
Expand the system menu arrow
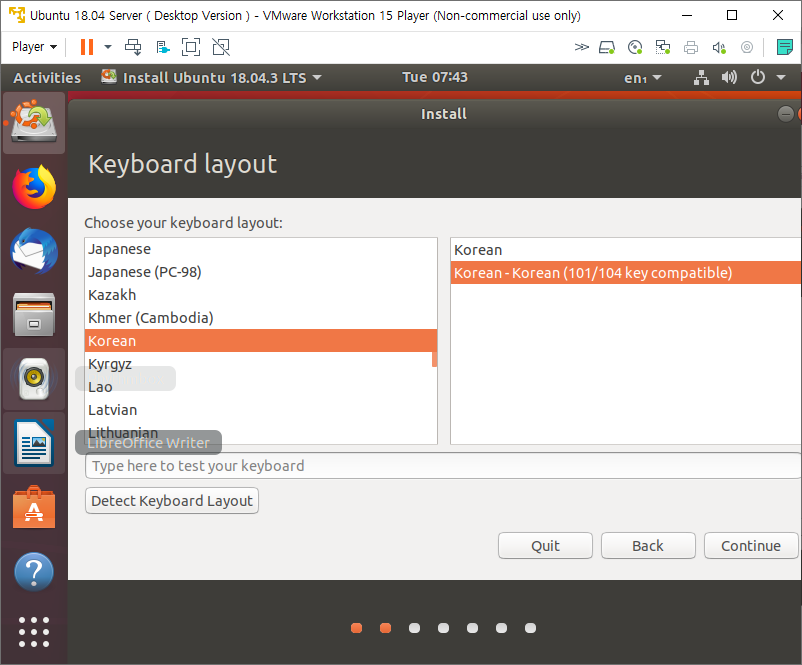[x=781, y=78]
